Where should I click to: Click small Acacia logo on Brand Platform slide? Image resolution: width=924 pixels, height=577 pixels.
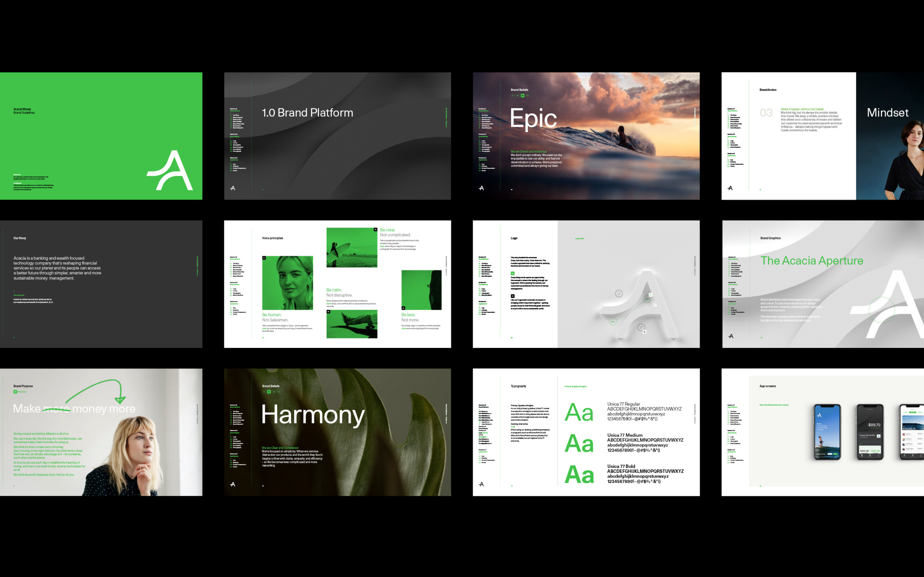tap(232, 188)
